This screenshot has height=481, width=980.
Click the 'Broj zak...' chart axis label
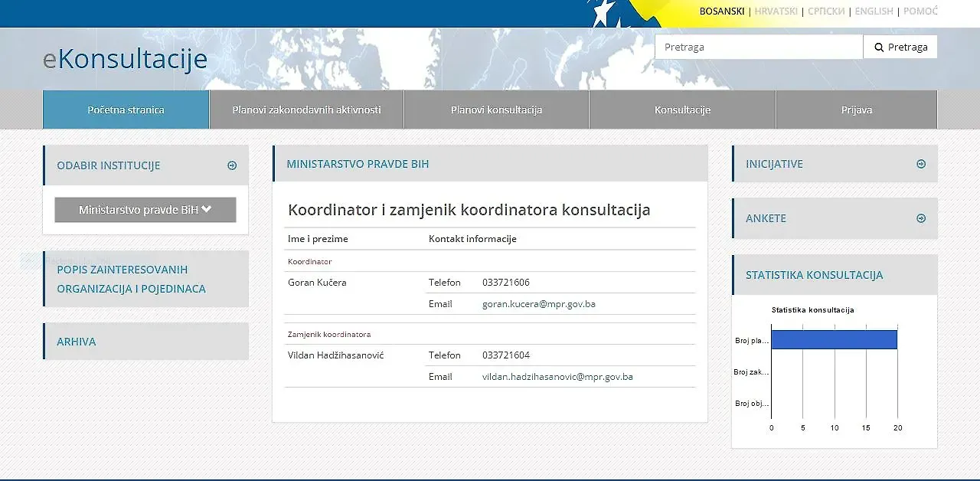750,372
